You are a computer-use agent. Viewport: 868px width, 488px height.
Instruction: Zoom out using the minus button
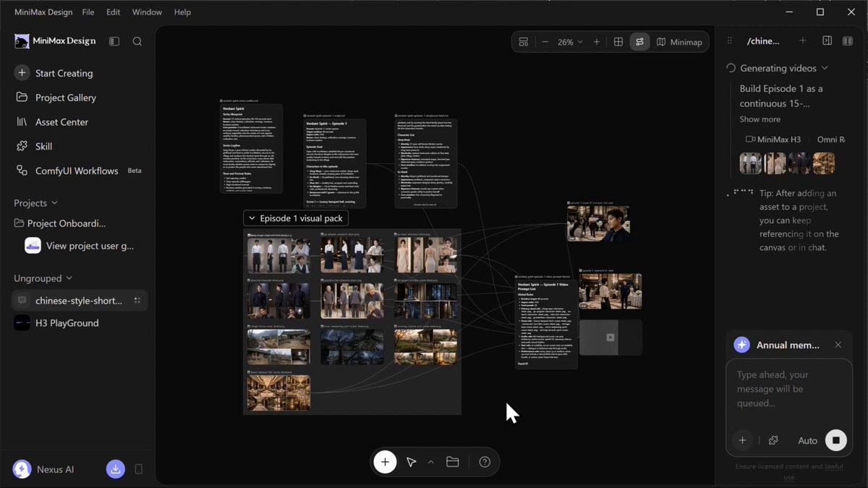545,42
